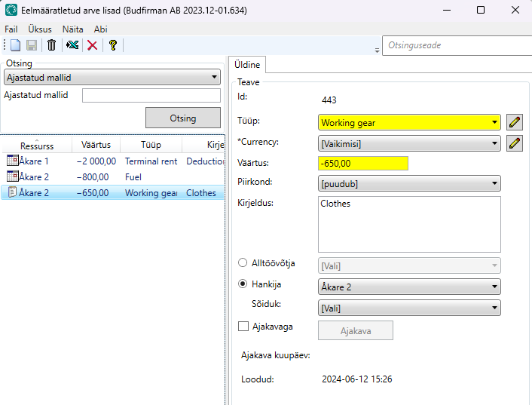
Task: Open the Fail menu
Action: [11, 29]
